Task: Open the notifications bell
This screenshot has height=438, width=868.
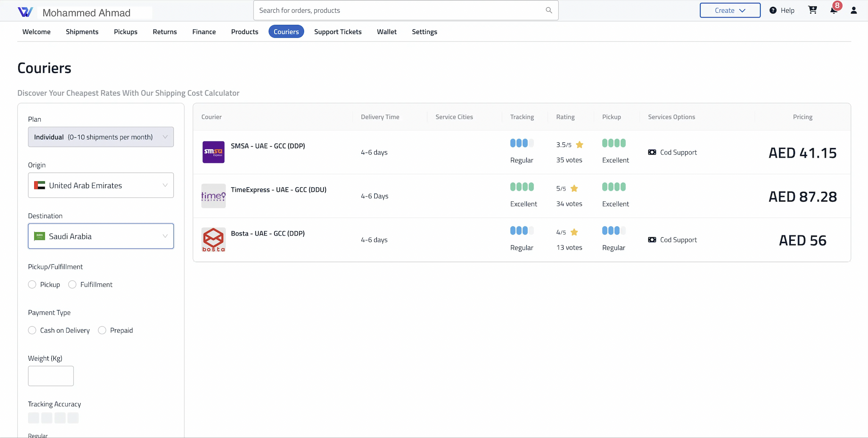Action: click(834, 10)
